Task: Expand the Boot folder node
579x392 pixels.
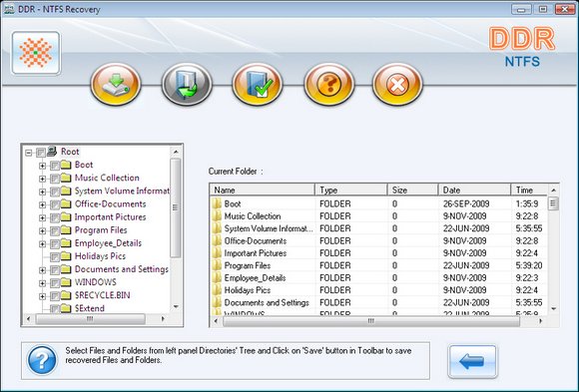Action: coord(42,166)
